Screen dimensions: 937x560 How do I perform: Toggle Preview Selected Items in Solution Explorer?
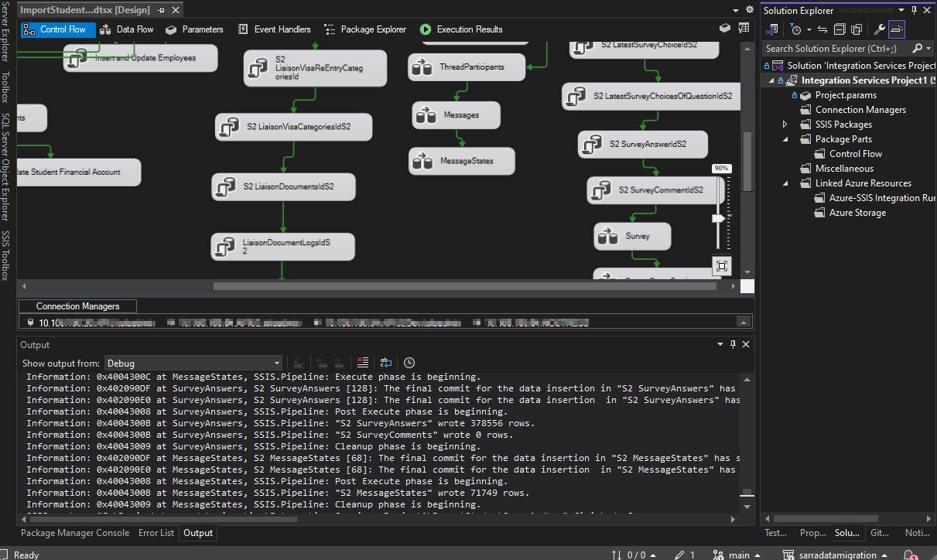coord(897,29)
